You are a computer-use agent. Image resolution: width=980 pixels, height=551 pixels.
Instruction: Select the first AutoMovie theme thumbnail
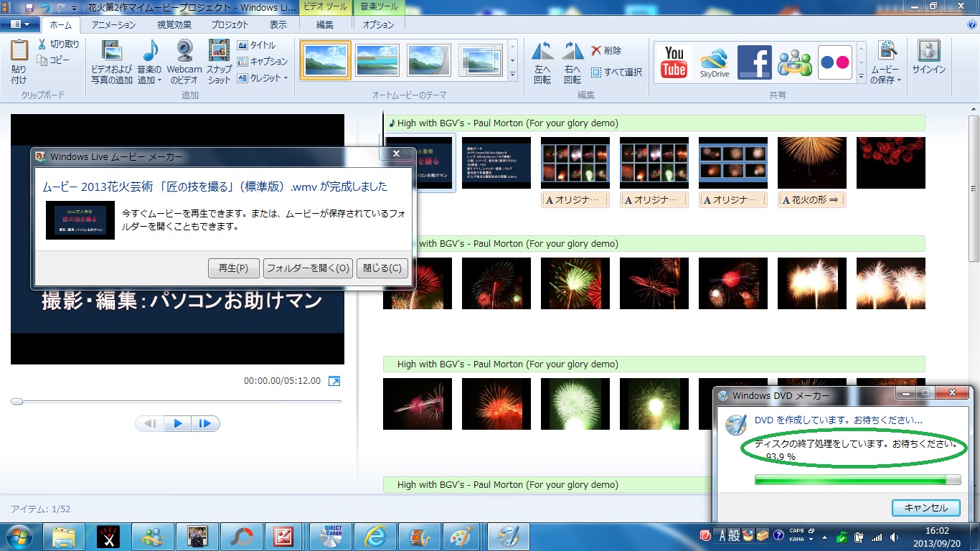[x=326, y=60]
